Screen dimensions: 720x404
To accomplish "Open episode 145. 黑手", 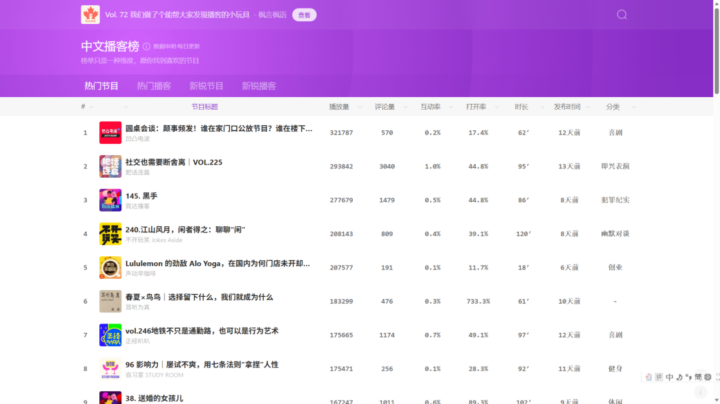I will (x=141, y=196).
